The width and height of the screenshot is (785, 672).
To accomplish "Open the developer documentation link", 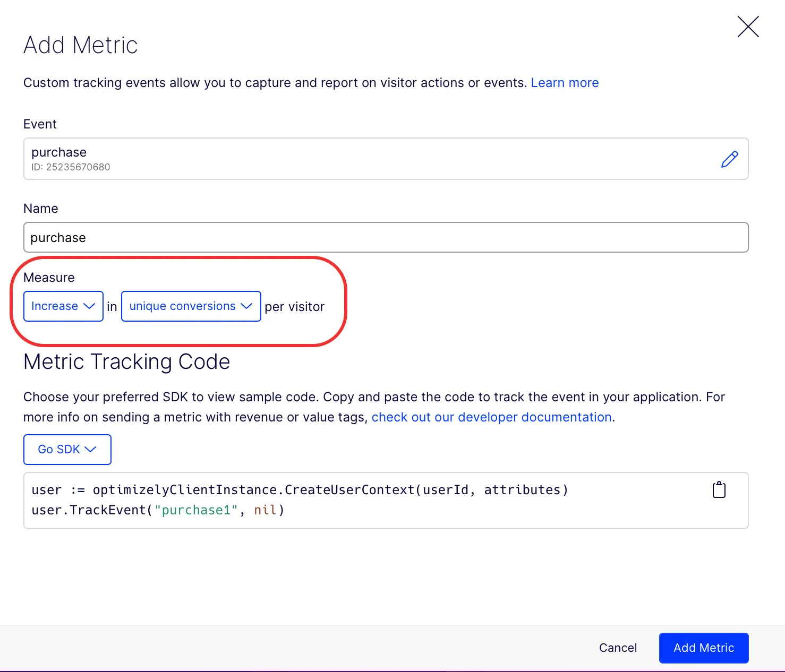I will point(492,417).
